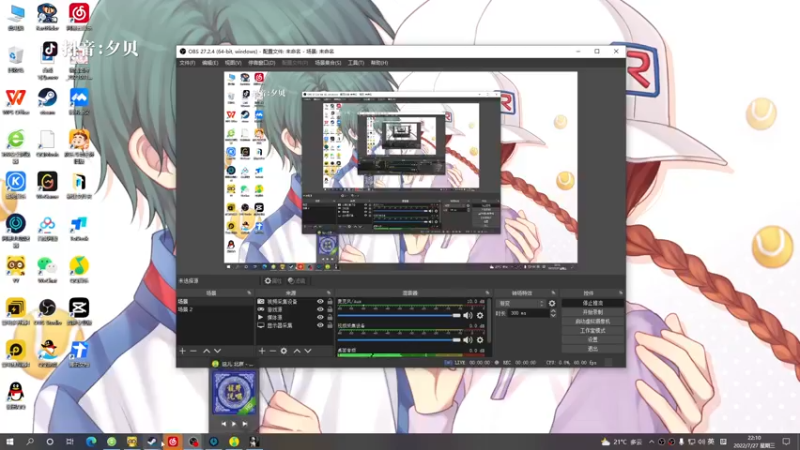Open OBS Studio desktop shortcut

click(47, 311)
